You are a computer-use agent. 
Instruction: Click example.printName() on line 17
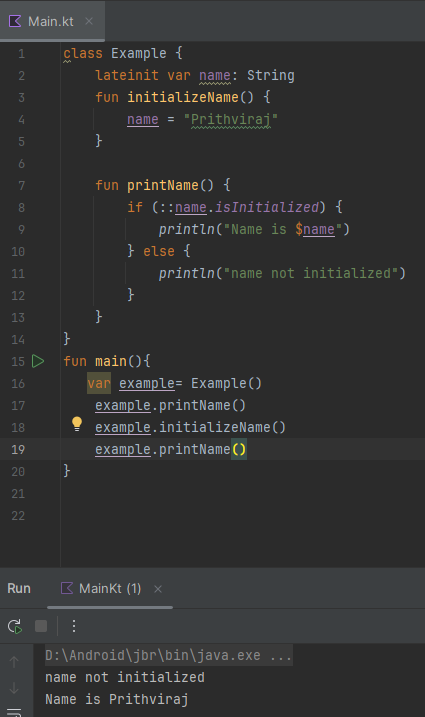tap(171, 405)
